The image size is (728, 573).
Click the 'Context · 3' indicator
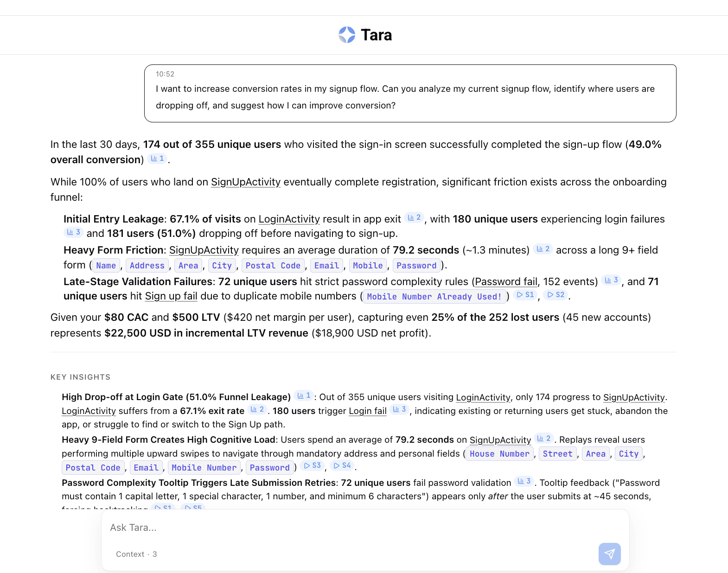click(136, 554)
